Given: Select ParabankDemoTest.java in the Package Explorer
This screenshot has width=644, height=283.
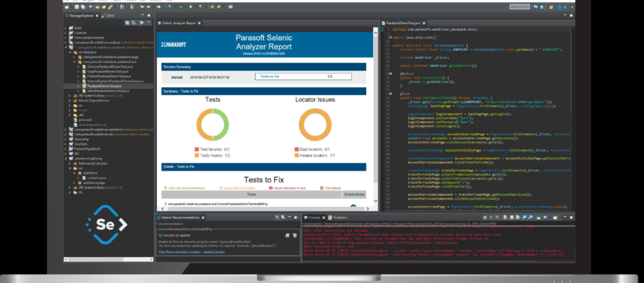Looking at the screenshot, I should [x=104, y=86].
